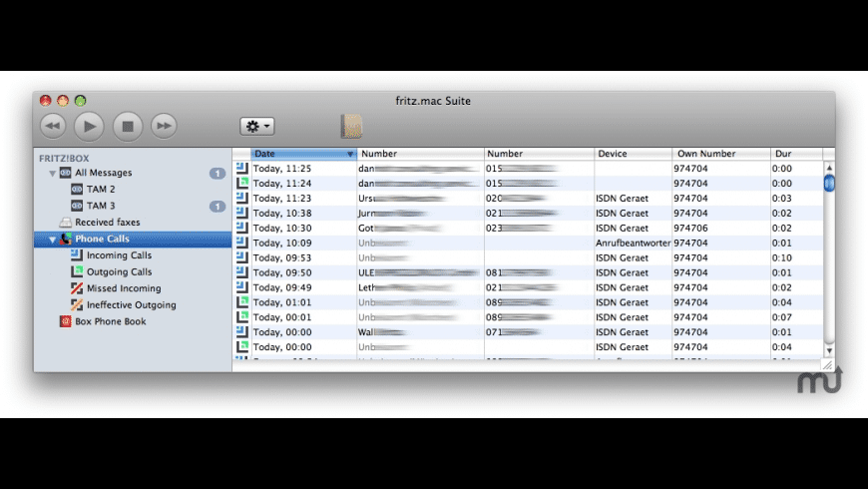This screenshot has width=868, height=489.
Task: Sort by the Date column header
Action: point(304,154)
